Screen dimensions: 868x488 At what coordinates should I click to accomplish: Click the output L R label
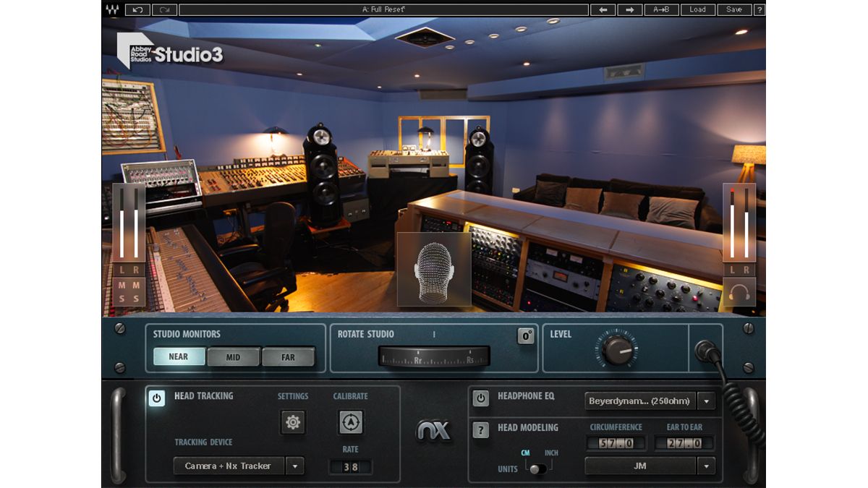(x=739, y=270)
